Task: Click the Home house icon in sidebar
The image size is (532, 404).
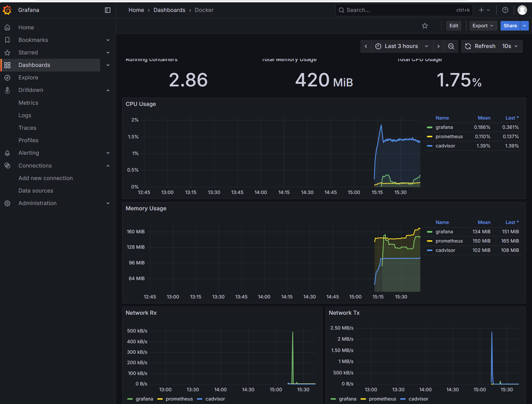Action: [x=8, y=27]
